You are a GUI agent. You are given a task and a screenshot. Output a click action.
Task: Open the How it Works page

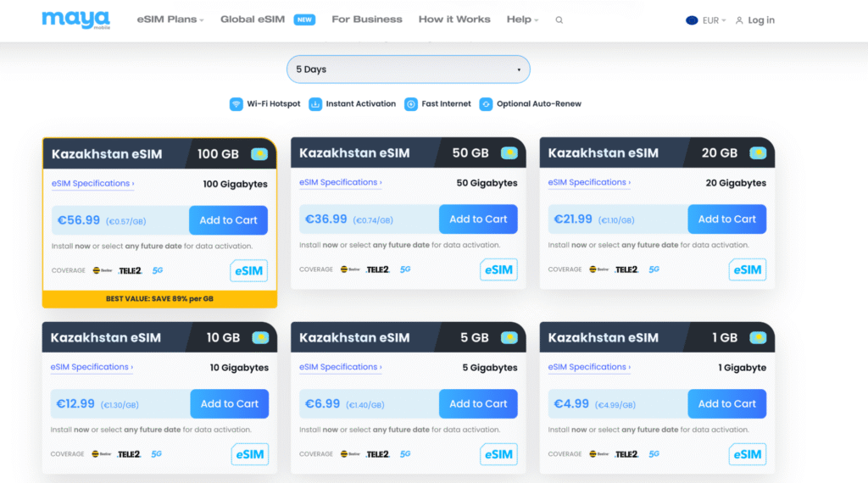[x=454, y=19]
